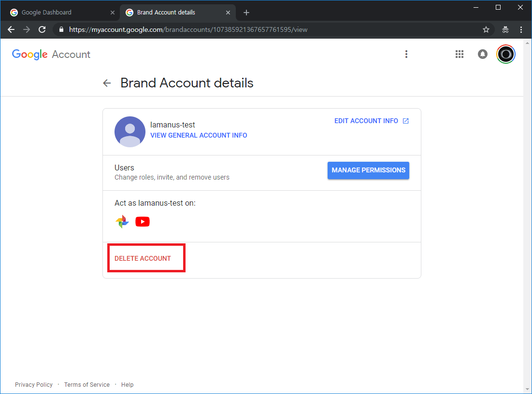Open the Google apps grid
Screen dimensions: 532x394
460,54
